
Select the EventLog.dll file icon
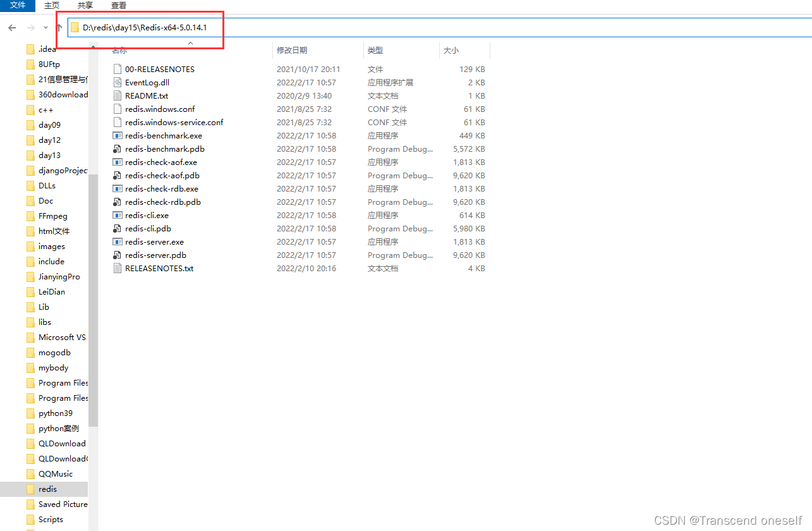118,82
